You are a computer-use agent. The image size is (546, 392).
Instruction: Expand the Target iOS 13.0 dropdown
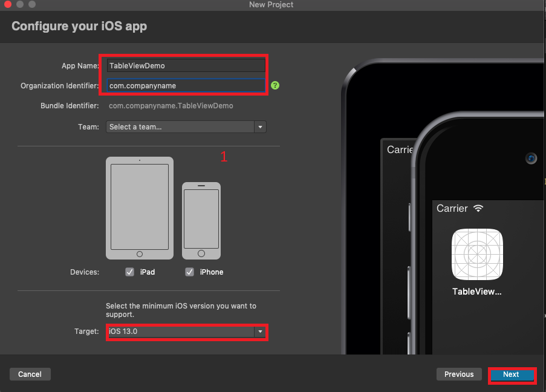coord(181,332)
